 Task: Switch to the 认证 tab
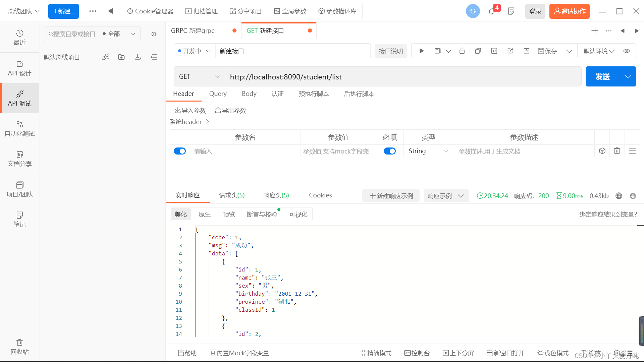[278, 94]
